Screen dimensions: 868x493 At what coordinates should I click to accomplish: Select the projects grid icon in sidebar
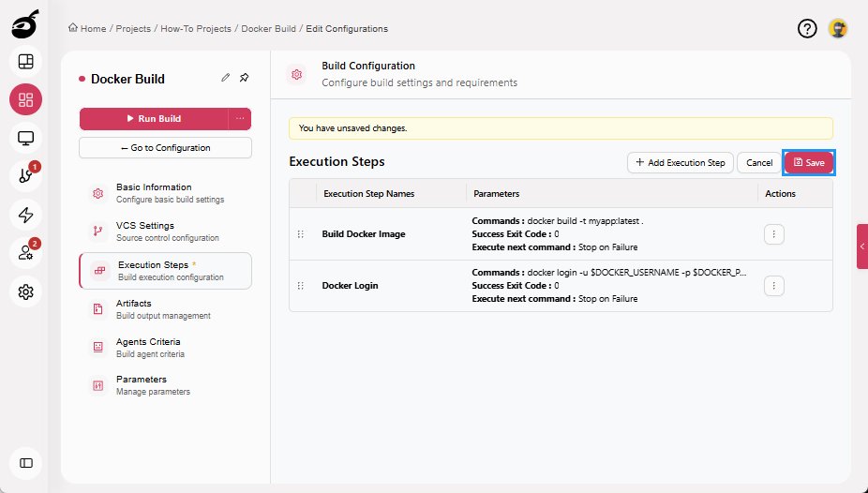(x=25, y=99)
